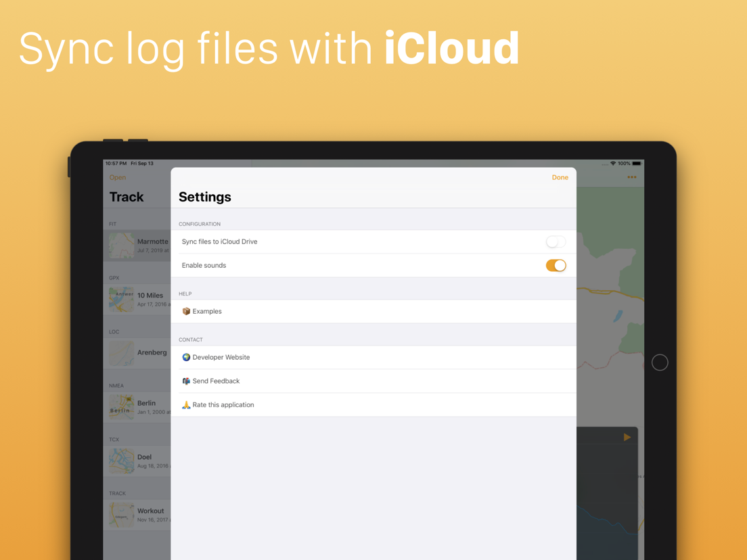Click the 10:57 PM clock
This screenshot has width=747, height=560.
[116, 164]
